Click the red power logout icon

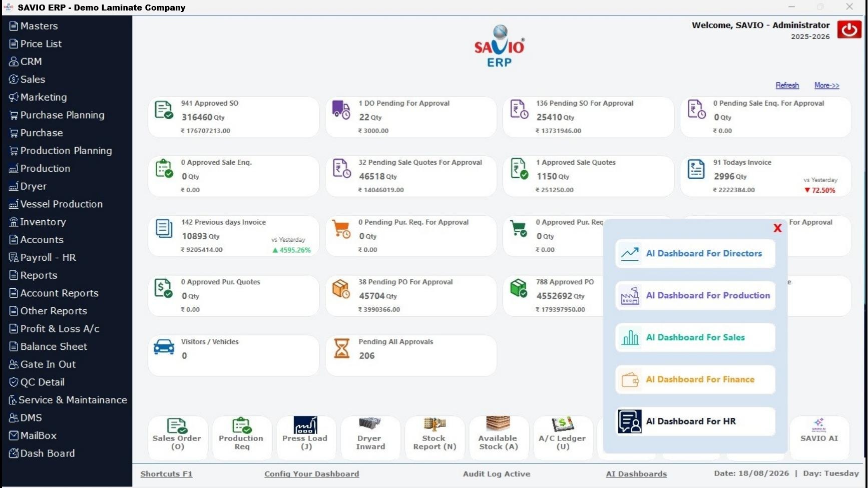(x=849, y=29)
